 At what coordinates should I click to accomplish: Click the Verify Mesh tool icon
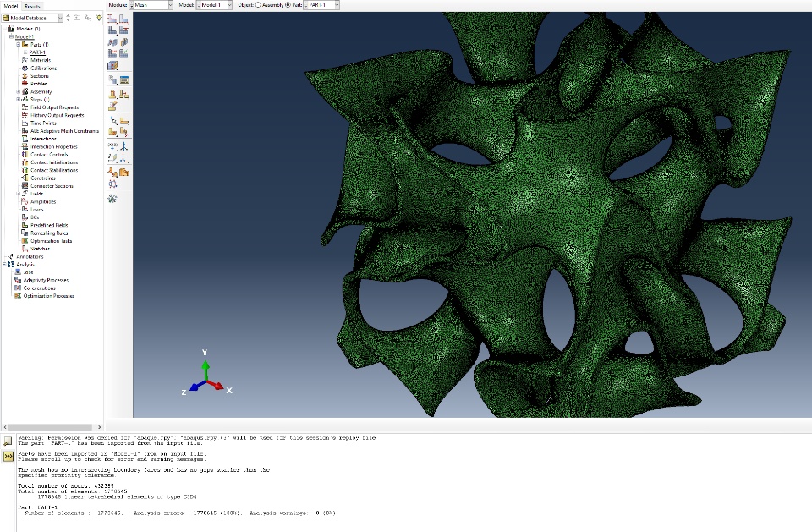point(123,52)
